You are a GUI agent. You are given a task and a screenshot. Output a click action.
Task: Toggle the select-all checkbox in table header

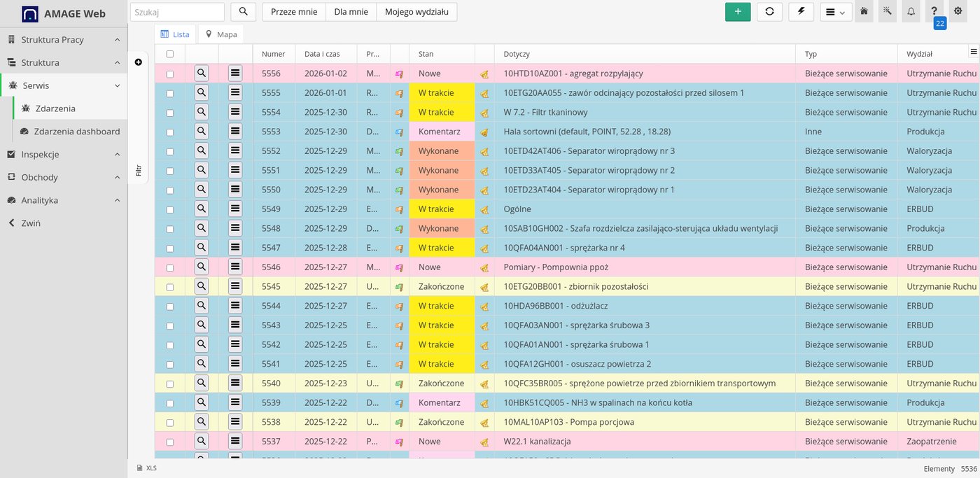point(169,54)
